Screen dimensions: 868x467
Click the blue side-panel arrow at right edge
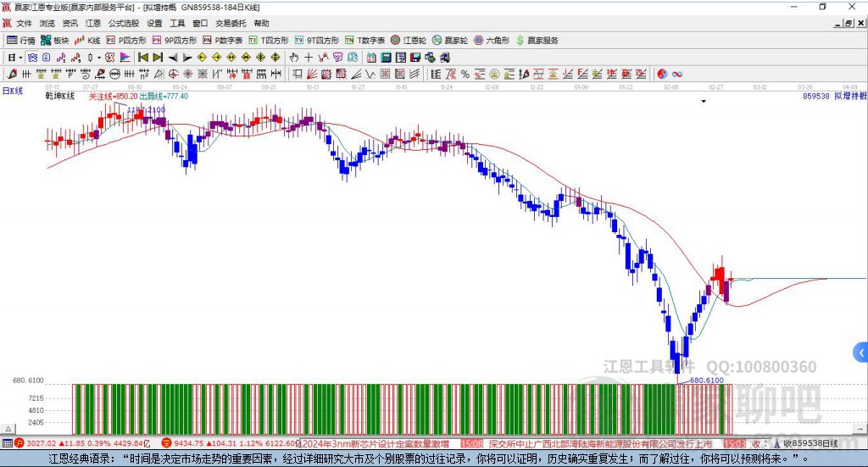(860, 352)
